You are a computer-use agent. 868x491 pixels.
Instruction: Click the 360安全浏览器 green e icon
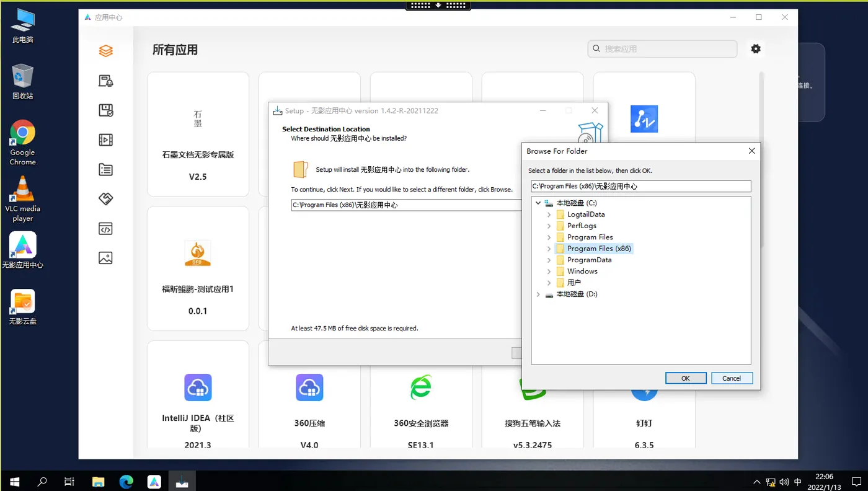pyautogui.click(x=421, y=387)
